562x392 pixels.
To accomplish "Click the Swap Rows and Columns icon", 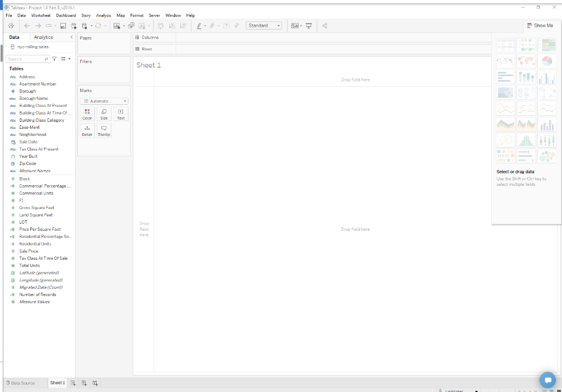I will pos(161,26).
